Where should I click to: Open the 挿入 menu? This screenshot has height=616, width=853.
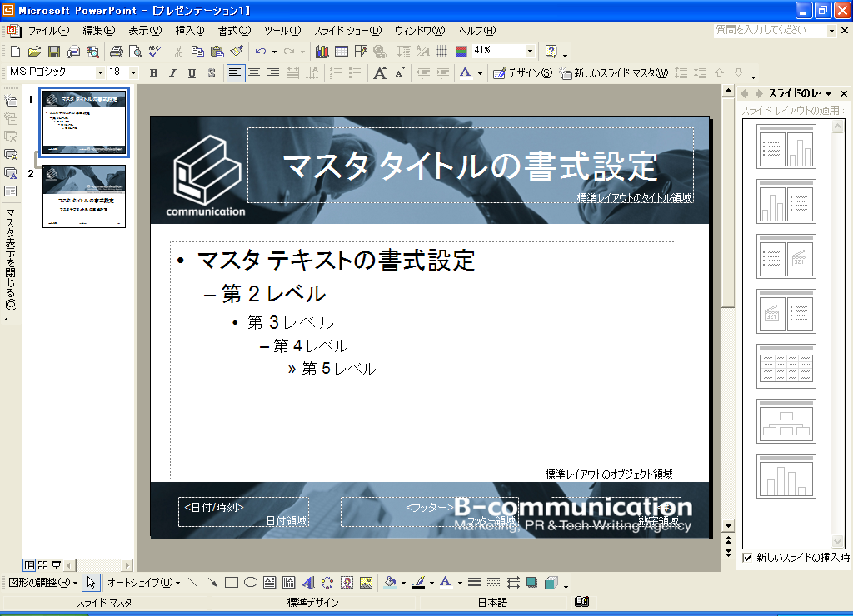[x=189, y=31]
